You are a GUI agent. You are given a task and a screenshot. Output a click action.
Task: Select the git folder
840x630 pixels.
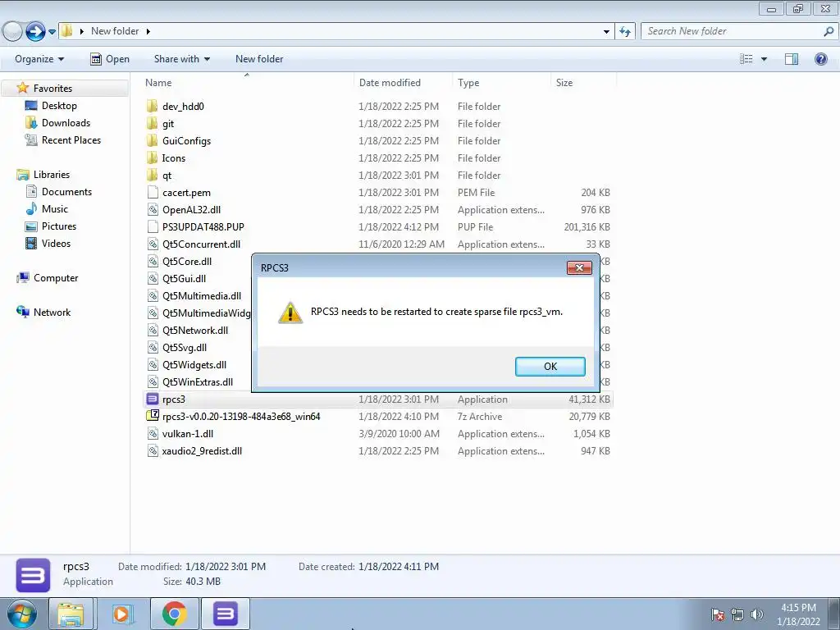tap(168, 124)
